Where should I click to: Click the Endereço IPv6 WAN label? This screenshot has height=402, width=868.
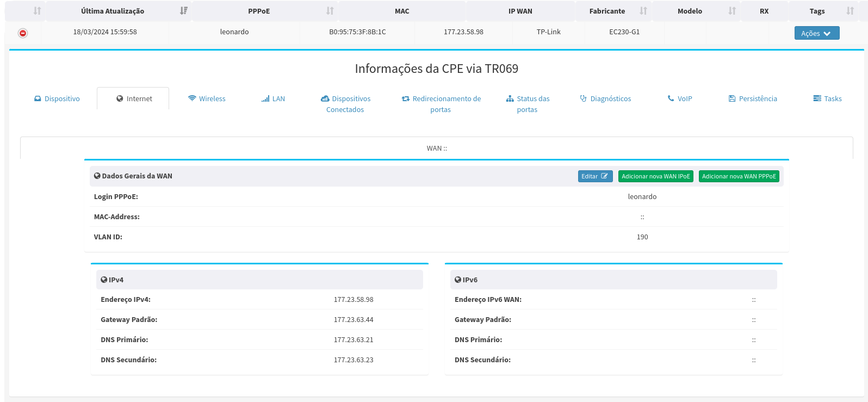[488, 299]
